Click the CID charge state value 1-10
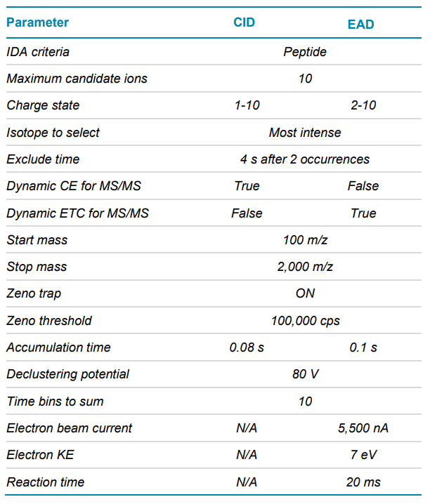Screen dimensions: 430x504 click(247, 105)
